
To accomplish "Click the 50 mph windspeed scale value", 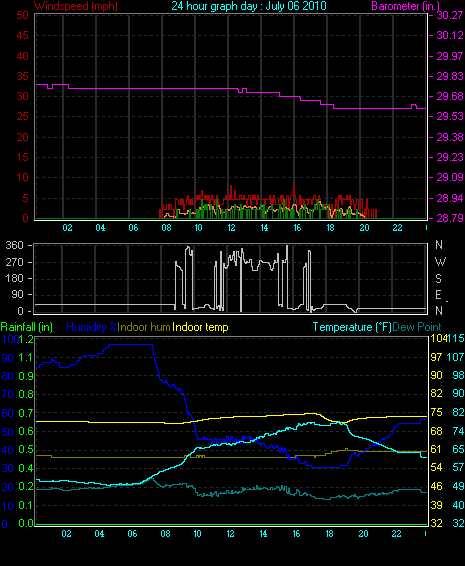I will point(22,15).
